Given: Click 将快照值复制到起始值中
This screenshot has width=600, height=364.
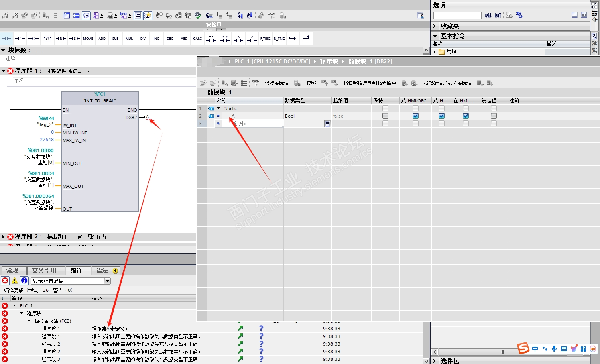Looking at the screenshot, I should [369, 83].
